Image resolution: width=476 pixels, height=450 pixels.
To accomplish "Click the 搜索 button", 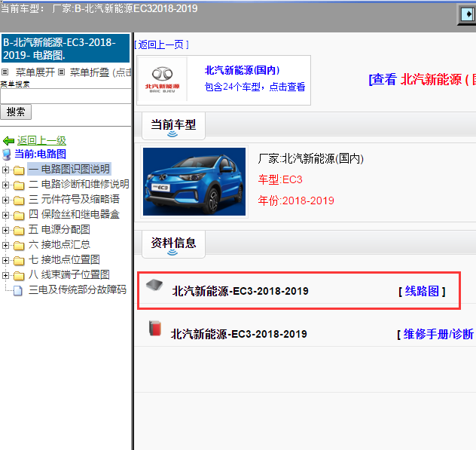I will pos(16,112).
